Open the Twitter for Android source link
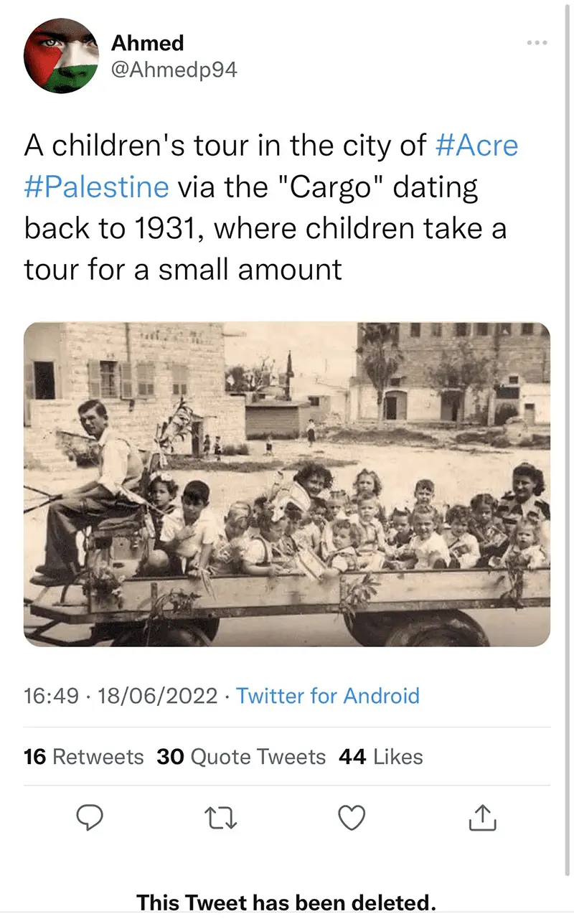Image resolution: width=574 pixels, height=924 pixels. (x=328, y=695)
